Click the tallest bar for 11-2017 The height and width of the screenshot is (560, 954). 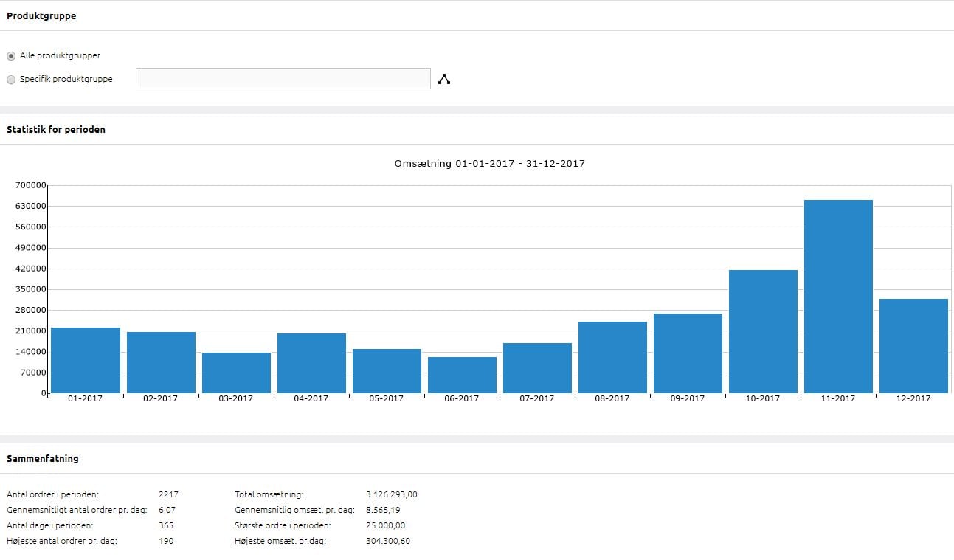coord(838,296)
